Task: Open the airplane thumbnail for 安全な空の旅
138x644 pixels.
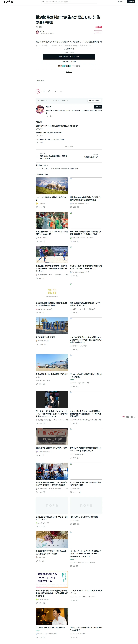Action: click(52, 363)
